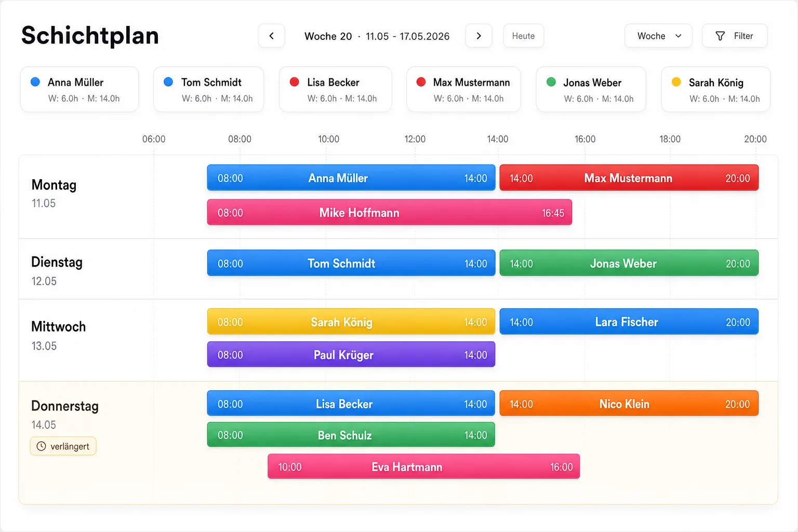Select the Donnerstag 14.05 day label

pos(65,415)
